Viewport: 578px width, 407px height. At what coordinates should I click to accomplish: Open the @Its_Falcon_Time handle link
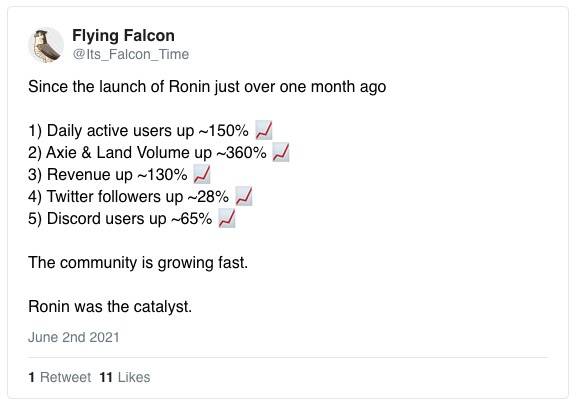click(x=131, y=54)
